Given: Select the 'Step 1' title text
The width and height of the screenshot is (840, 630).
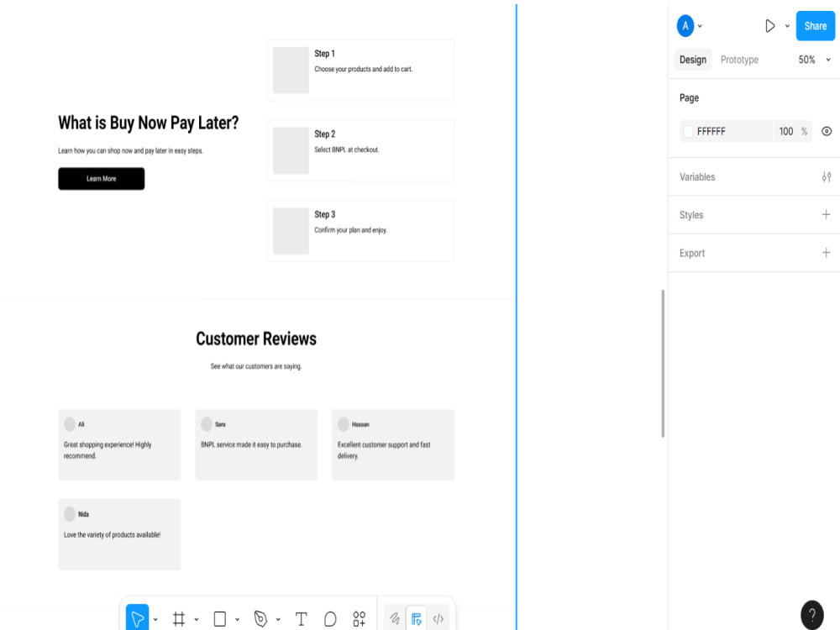Looking at the screenshot, I should 324,54.
